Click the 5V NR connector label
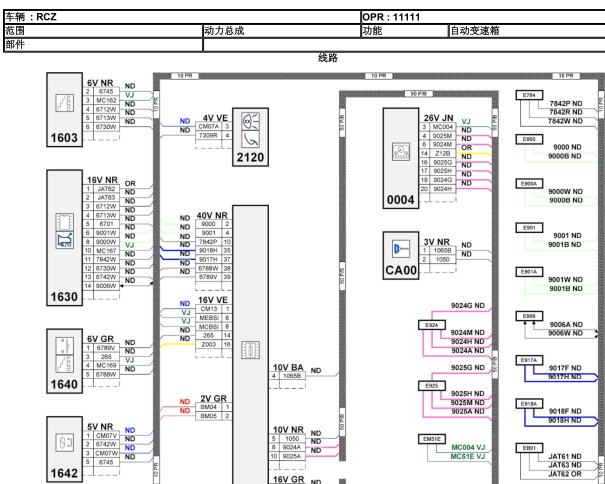Image resolution: width=605 pixels, height=484 pixels. [x=100, y=426]
